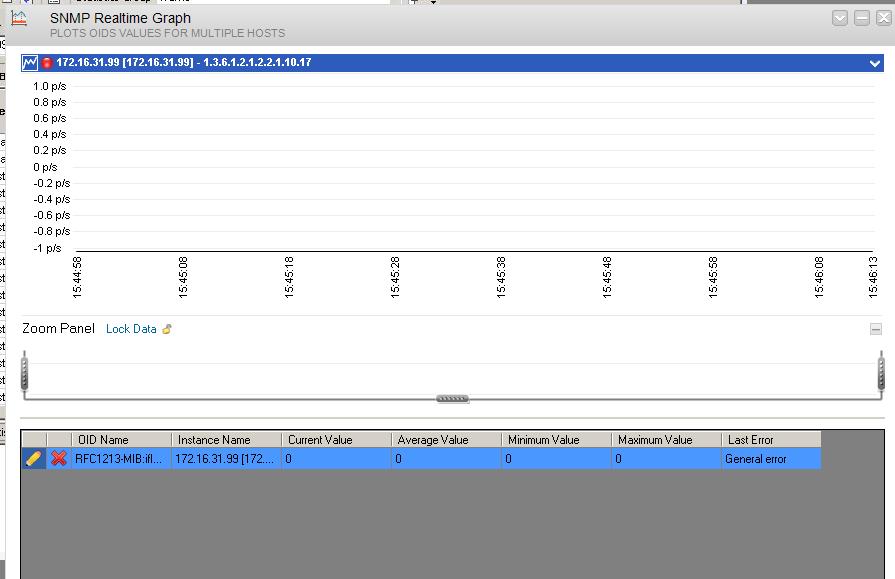This screenshot has width=895, height=579.
Task: Click the 15:44:58 time axis label
Action: (77, 277)
